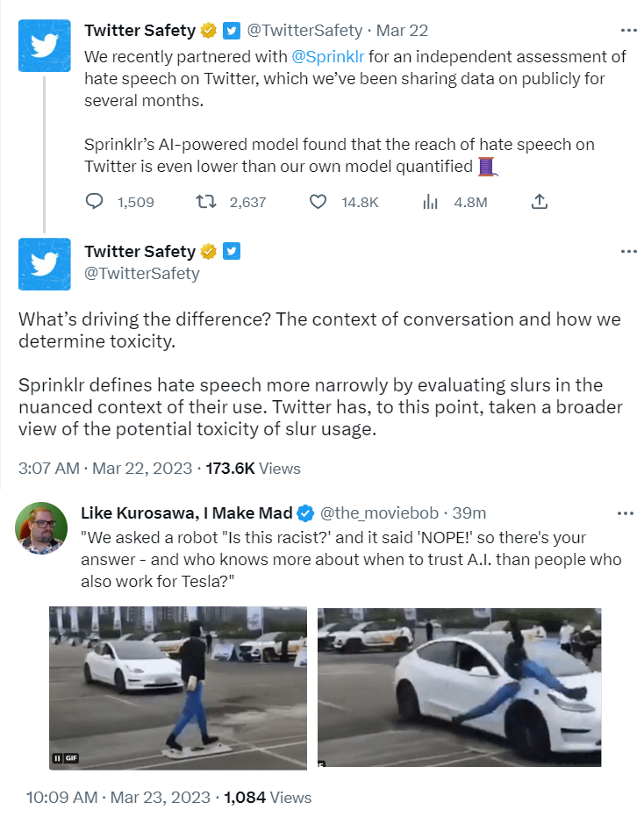Retweet the first Twitter Safety tweet

(205, 202)
